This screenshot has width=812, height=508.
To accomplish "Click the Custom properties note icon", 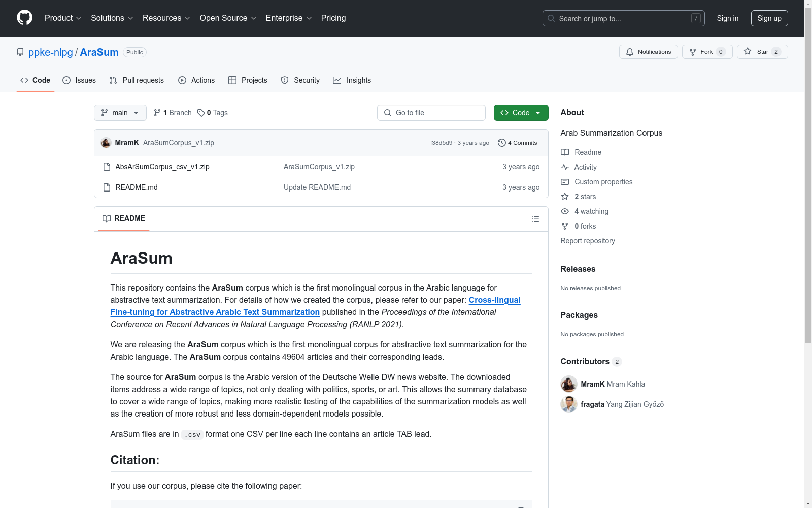I will [x=565, y=182].
